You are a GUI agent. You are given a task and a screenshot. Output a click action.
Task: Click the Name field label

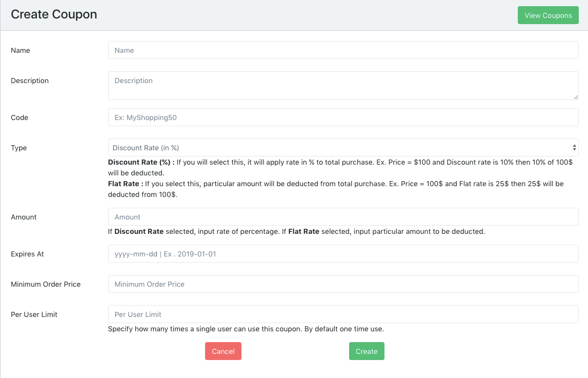21,50
